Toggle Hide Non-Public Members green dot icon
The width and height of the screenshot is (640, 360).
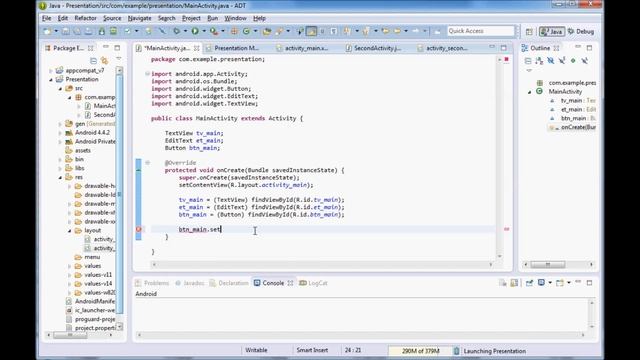tap(573, 61)
